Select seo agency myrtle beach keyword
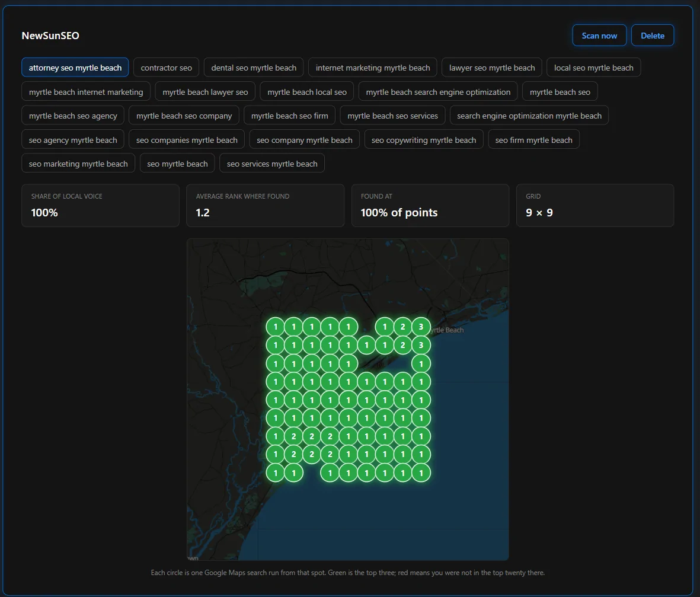The height and width of the screenshot is (597, 700). click(73, 140)
